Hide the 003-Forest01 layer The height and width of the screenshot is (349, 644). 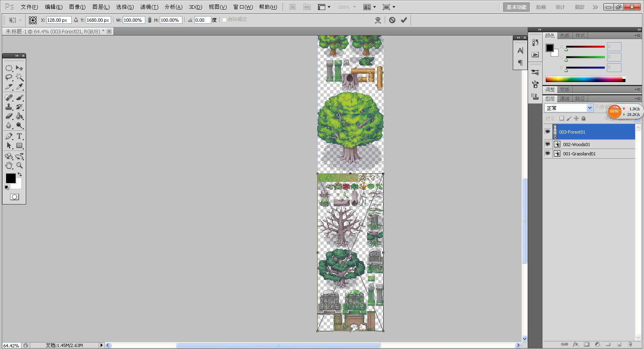[547, 132]
